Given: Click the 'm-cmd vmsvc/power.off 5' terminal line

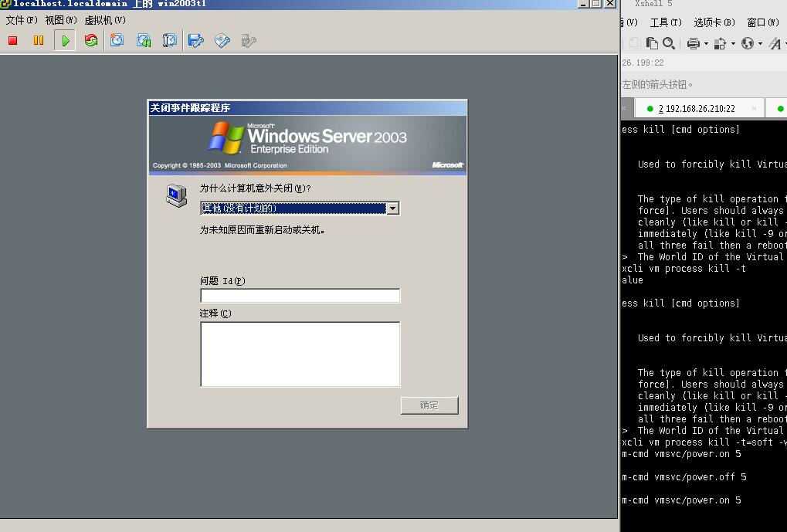Looking at the screenshot, I should (x=684, y=477).
